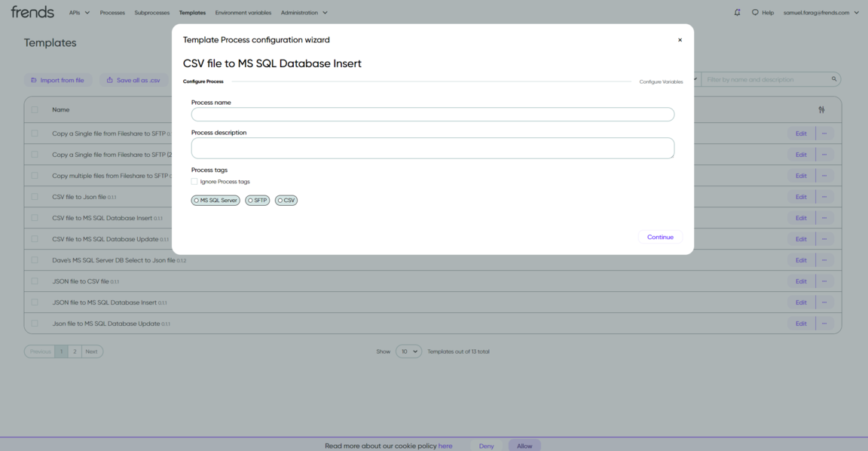
Task: Open more options for Copy multiple files row
Action: pos(824,176)
